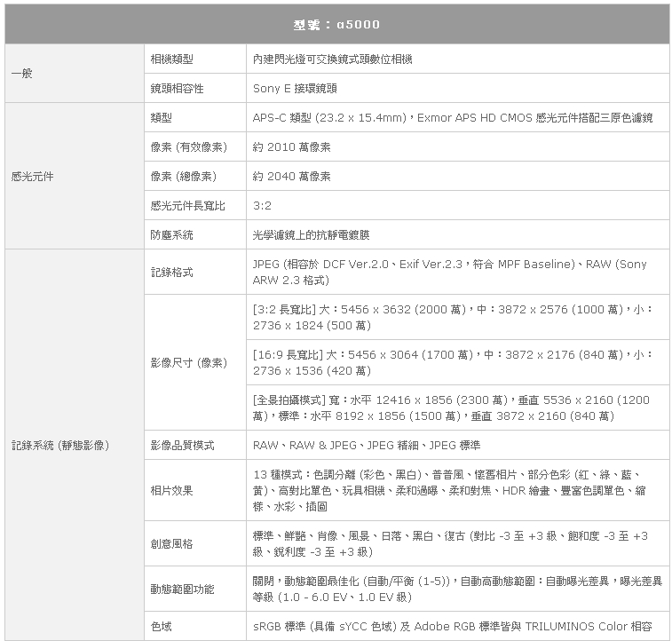This screenshot has height=641, width=672.
Task: Select the [全景拍攝模式] image size cell
Action: (458, 408)
